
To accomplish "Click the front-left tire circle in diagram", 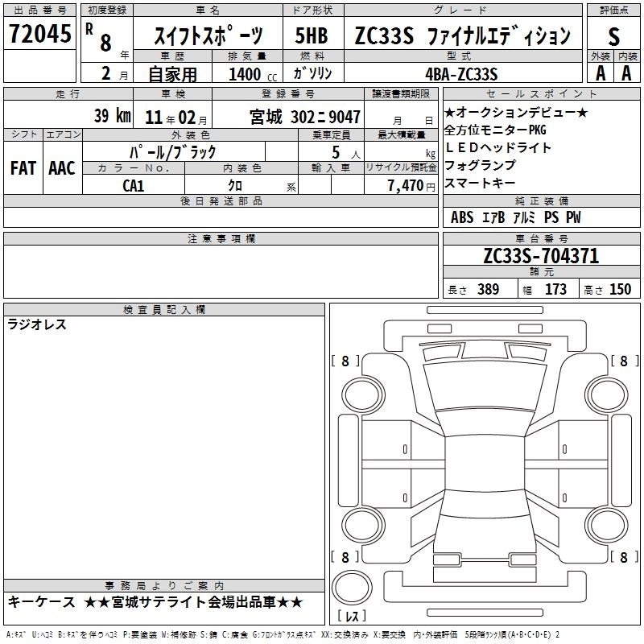I will [363, 396].
